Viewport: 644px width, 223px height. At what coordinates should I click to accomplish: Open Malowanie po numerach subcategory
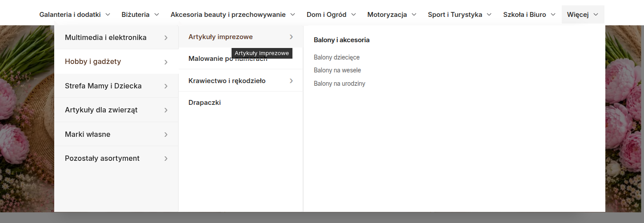[x=241, y=59]
